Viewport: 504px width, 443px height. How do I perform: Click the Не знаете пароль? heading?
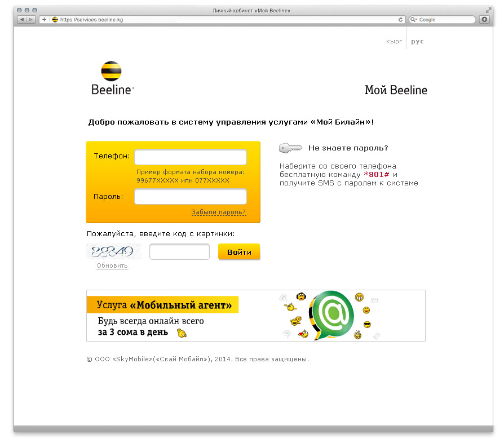pos(348,148)
